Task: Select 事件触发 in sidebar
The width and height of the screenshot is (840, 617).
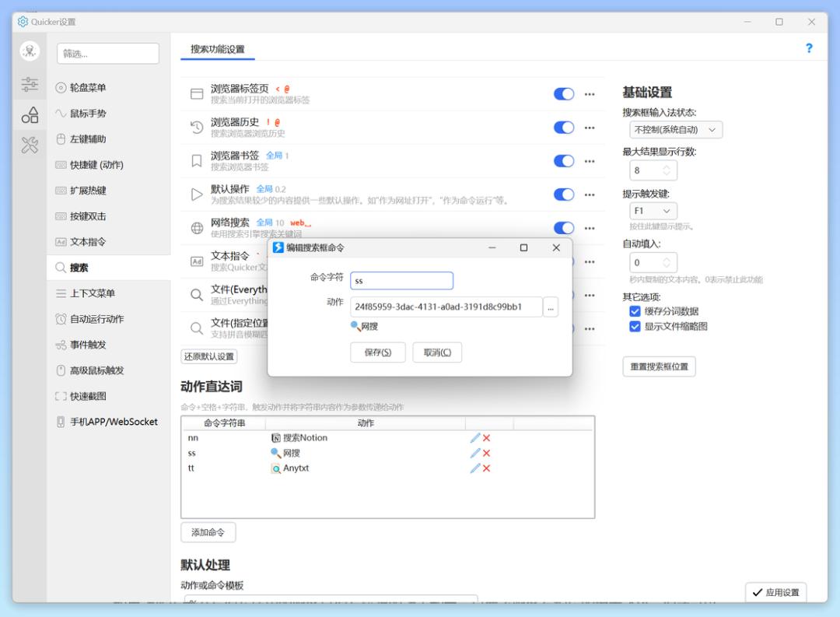Action: click(88, 345)
